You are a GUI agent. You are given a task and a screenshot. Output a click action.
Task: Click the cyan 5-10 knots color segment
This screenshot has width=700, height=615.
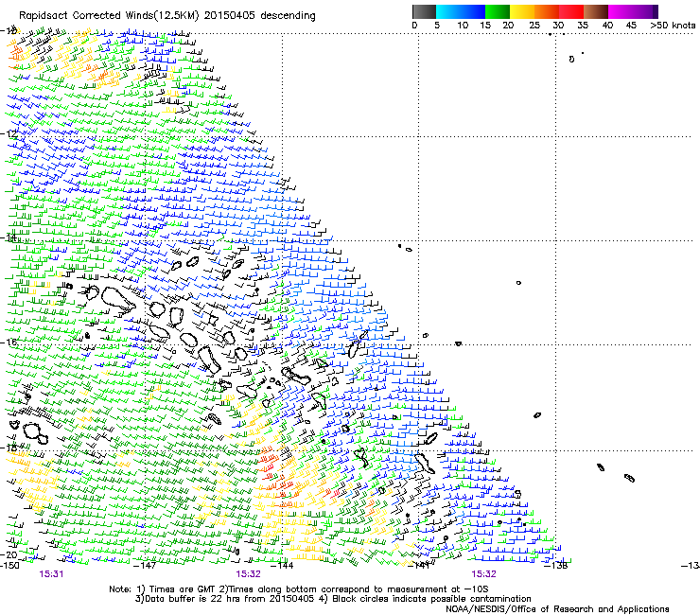coord(448,11)
